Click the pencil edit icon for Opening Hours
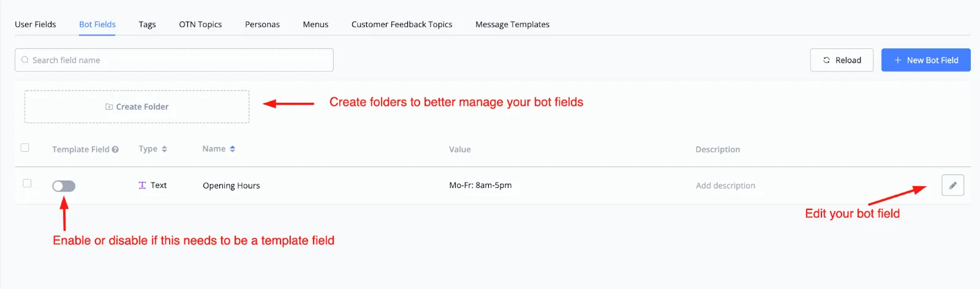This screenshot has height=289, width=980. point(952,185)
